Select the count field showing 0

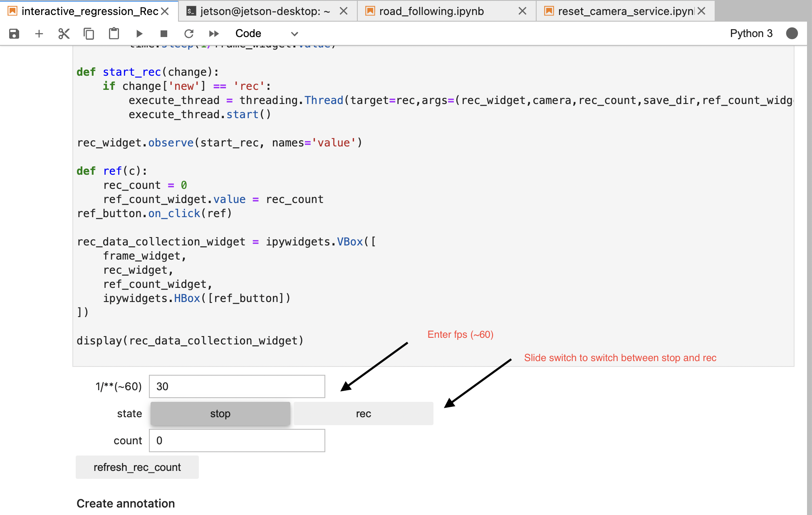click(x=236, y=440)
